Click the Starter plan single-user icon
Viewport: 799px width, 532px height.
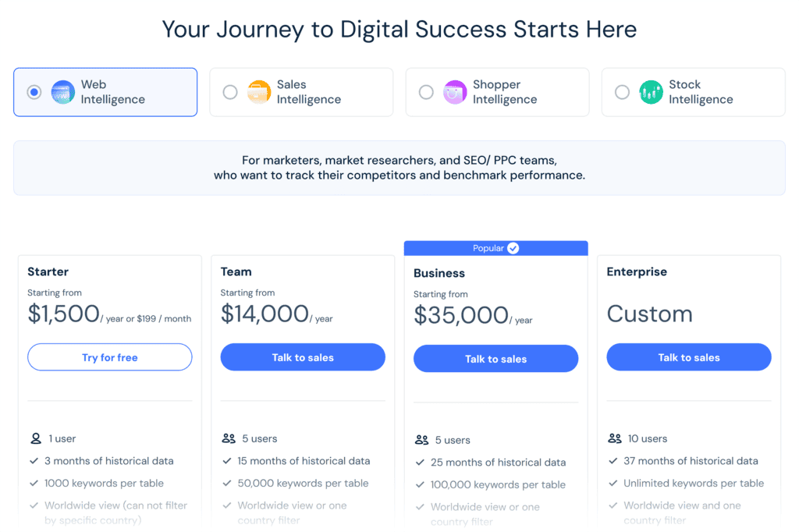(35, 438)
